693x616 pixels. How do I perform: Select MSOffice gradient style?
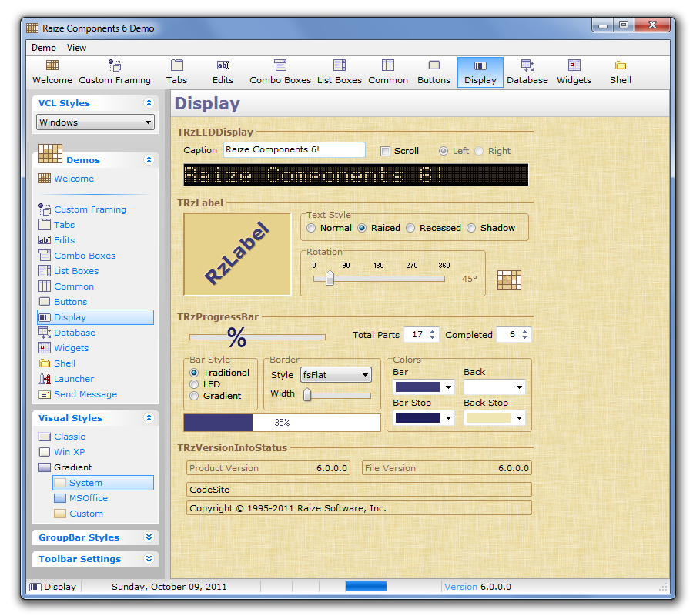pyautogui.click(x=89, y=498)
